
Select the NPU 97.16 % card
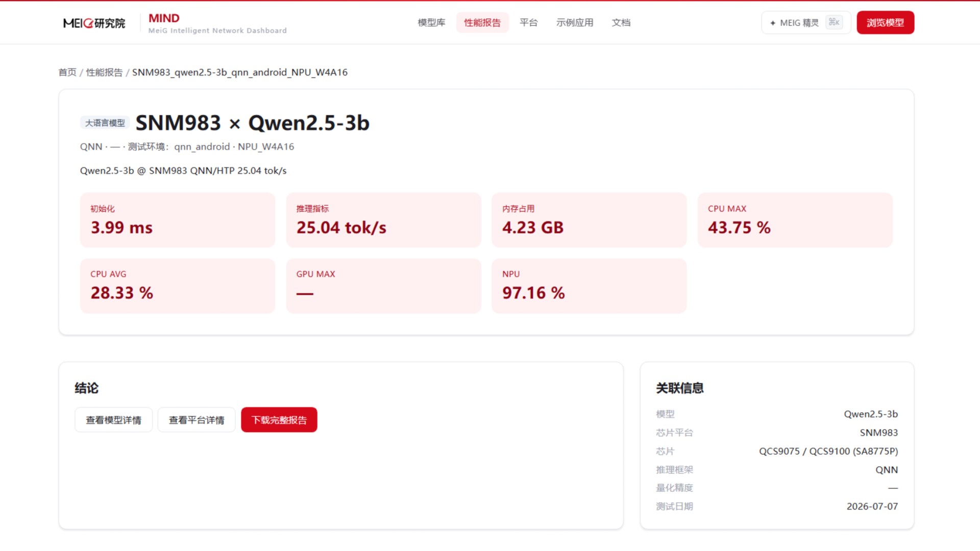pyautogui.click(x=589, y=286)
